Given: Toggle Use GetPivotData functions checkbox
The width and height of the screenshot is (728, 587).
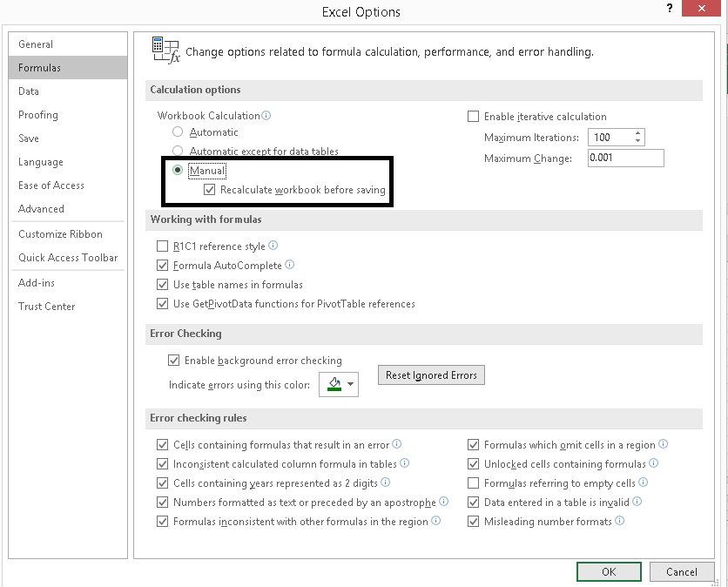Looking at the screenshot, I should 163,304.
